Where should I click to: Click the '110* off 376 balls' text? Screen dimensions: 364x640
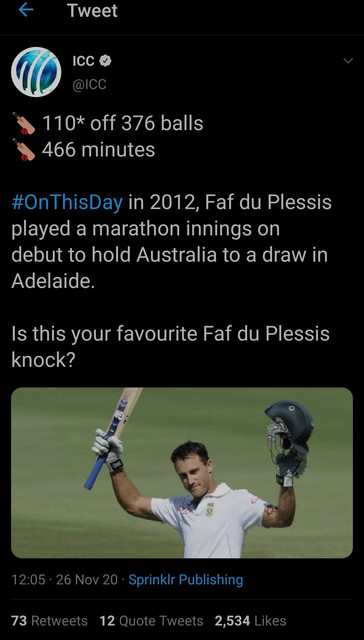pyautogui.click(x=122, y=123)
